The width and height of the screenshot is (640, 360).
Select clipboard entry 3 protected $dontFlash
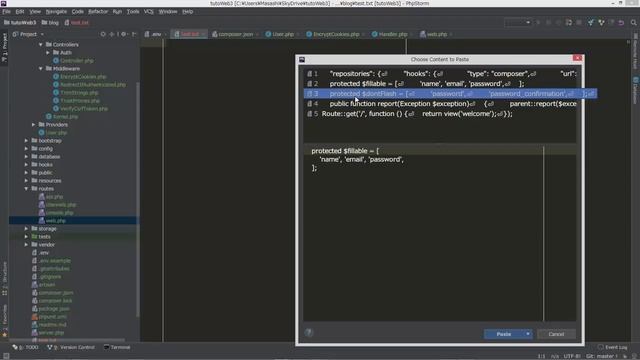point(450,94)
